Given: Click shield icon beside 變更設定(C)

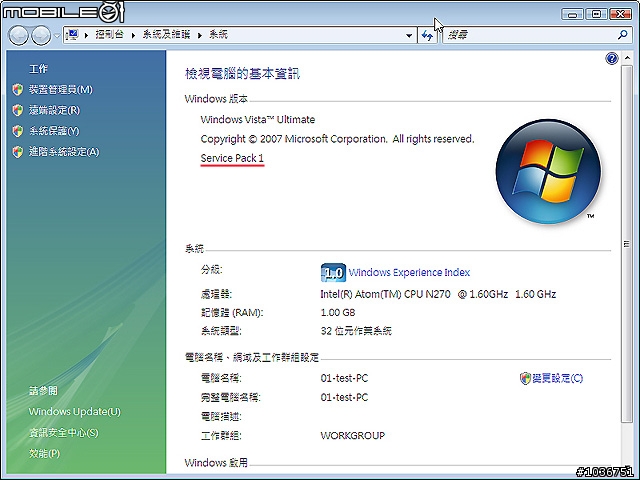Looking at the screenshot, I should pos(525,378).
